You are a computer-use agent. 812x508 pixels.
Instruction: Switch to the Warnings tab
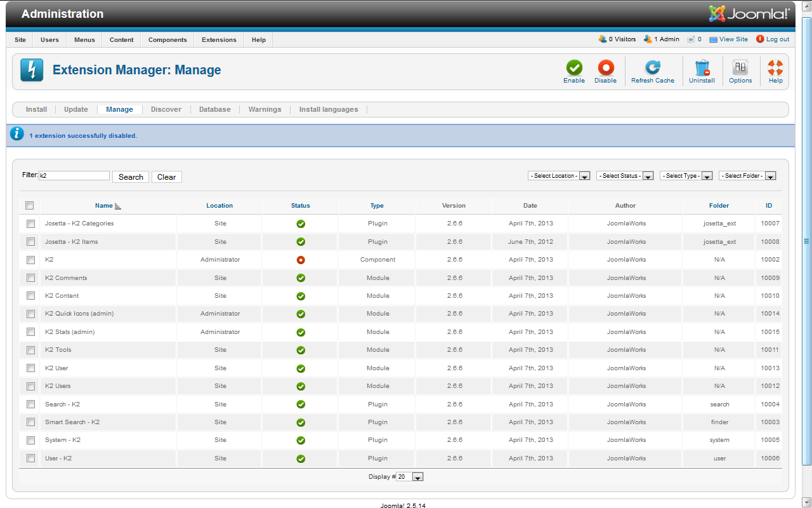(265, 109)
